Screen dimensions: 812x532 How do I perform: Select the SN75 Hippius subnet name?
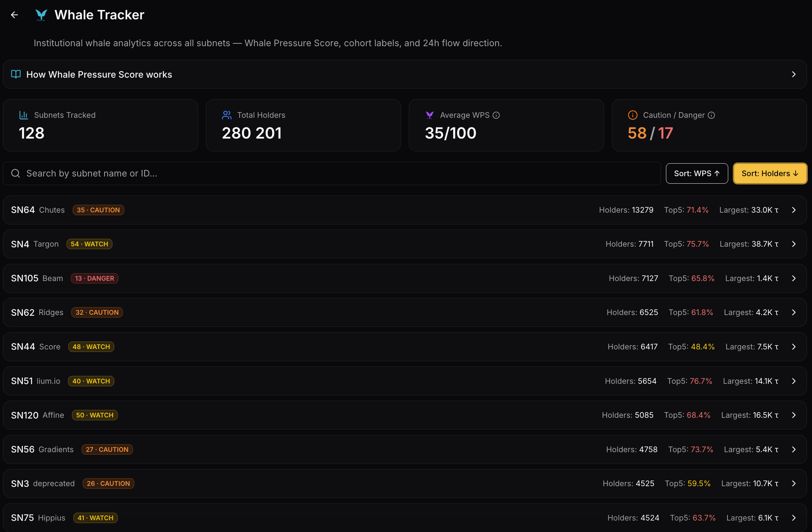(x=38, y=518)
